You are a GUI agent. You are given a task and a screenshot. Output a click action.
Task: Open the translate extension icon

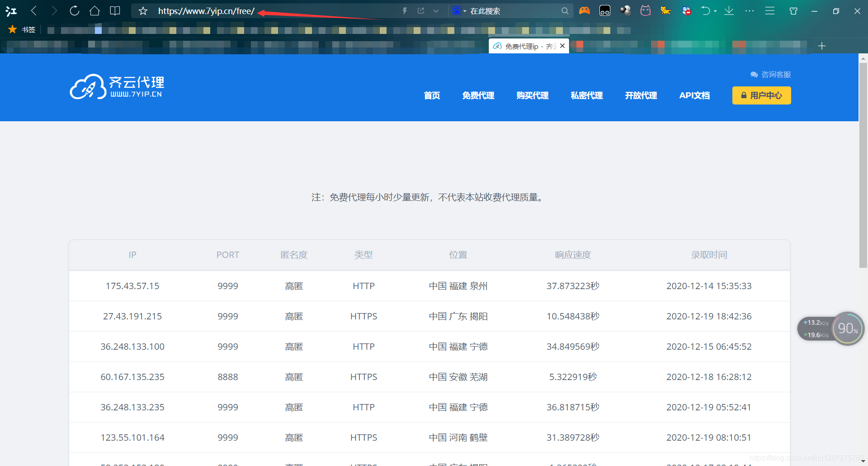(687, 10)
